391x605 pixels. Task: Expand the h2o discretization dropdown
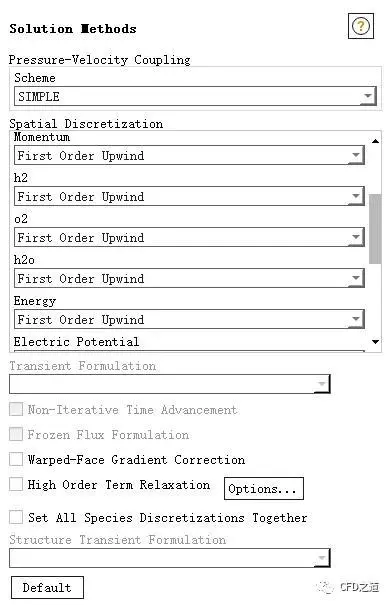click(x=189, y=278)
